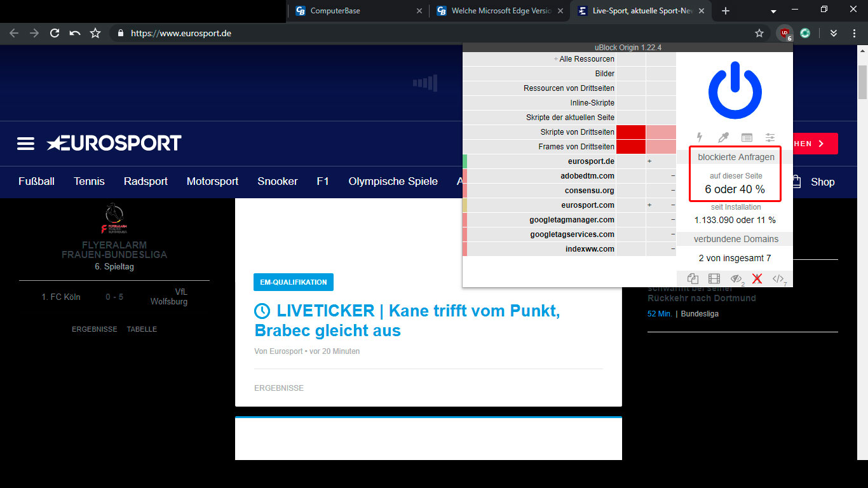The width and height of the screenshot is (868, 488).
Task: Focus the address bar with eurosport.de URL
Action: point(438,33)
